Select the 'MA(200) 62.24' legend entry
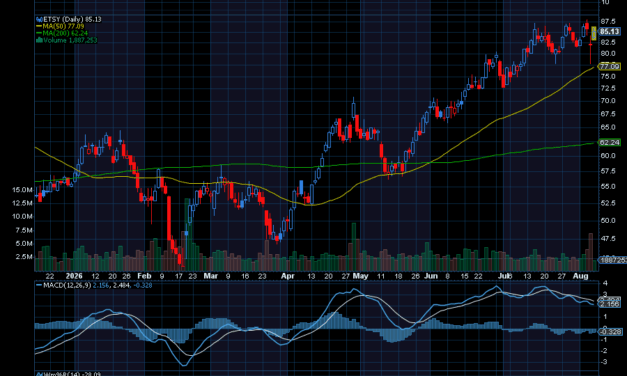The width and height of the screenshot is (627, 376). click(65, 33)
